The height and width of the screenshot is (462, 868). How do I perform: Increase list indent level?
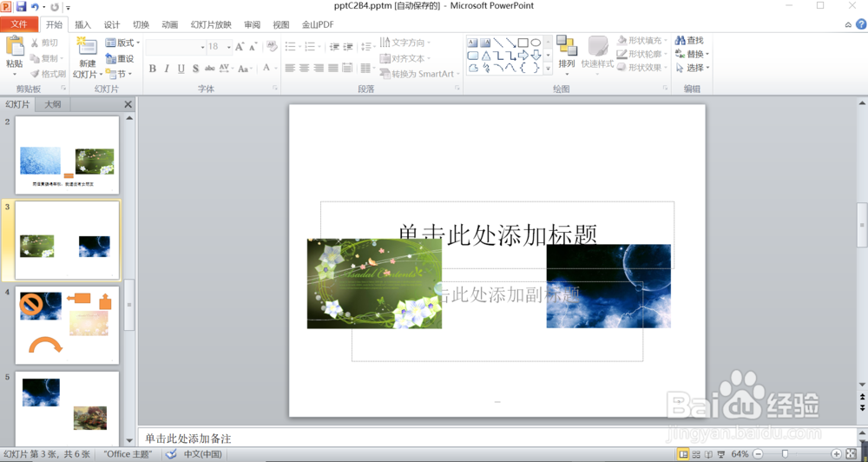tap(348, 47)
